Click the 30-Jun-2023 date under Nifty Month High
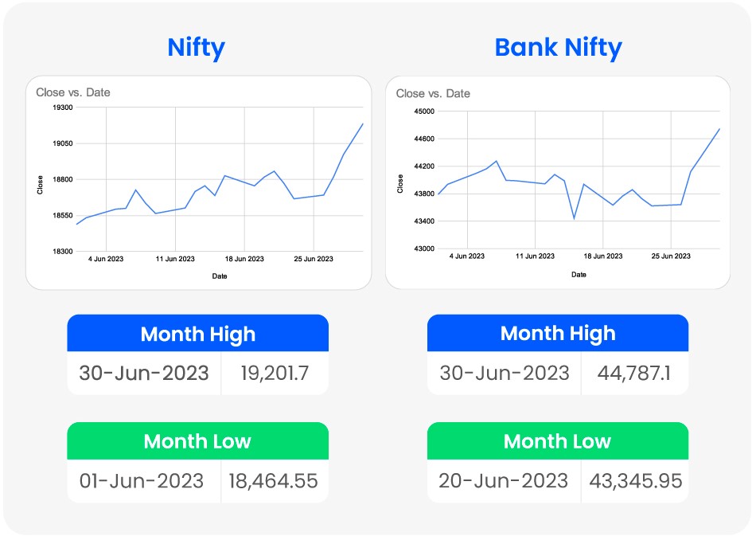 144,373
